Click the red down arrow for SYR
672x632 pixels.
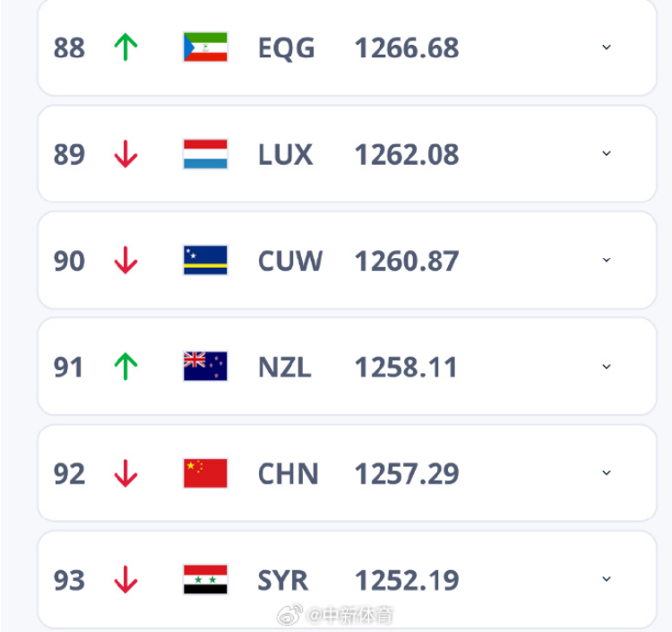pyautogui.click(x=125, y=580)
